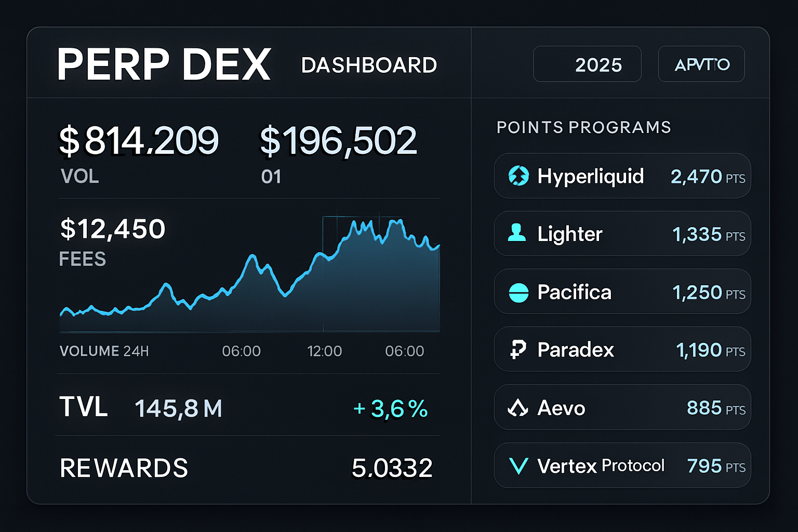The width and height of the screenshot is (798, 532).
Task: Click the VOL stat label icon area
Action: tap(79, 176)
